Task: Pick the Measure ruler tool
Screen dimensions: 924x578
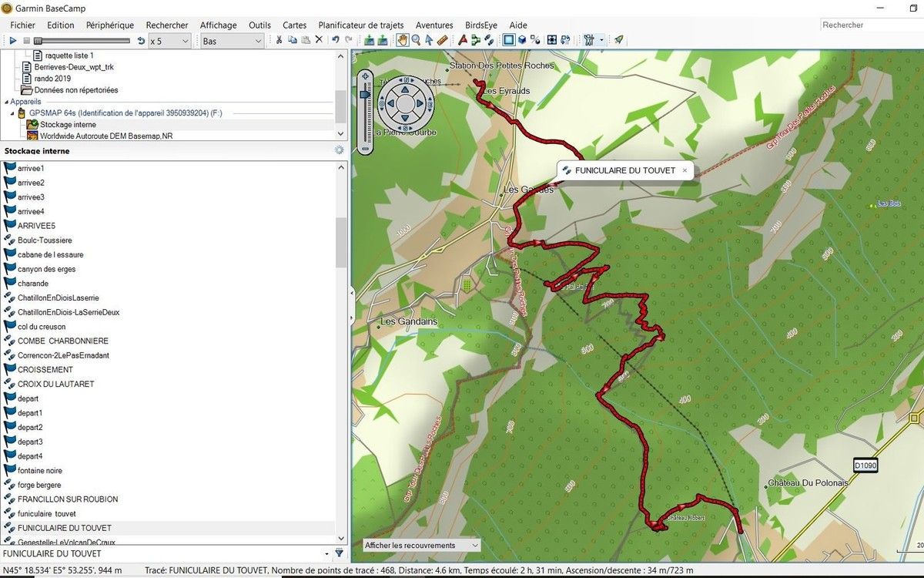Action: (x=442, y=40)
